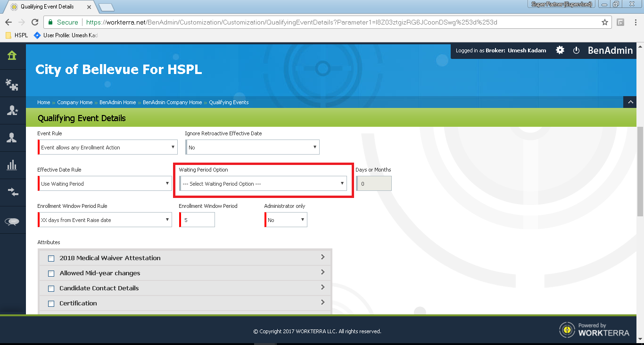
Task: Open Ignore Retroactive Effective Date dropdown
Action: (252, 147)
